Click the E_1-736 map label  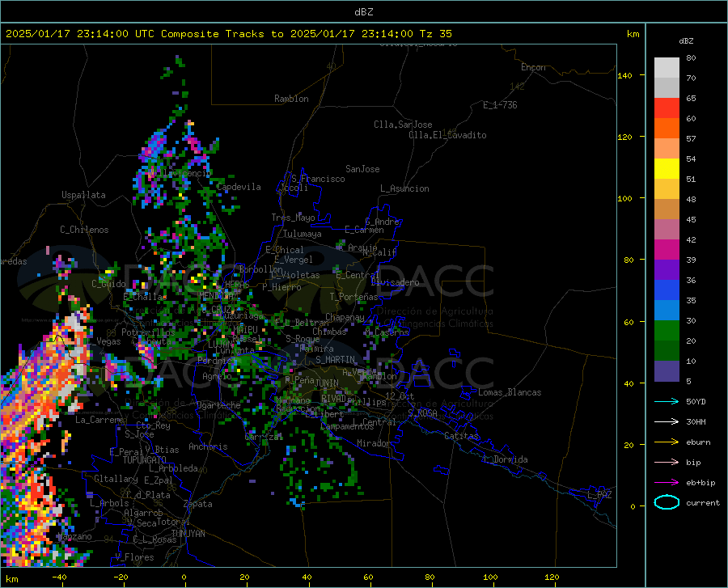[500, 105]
